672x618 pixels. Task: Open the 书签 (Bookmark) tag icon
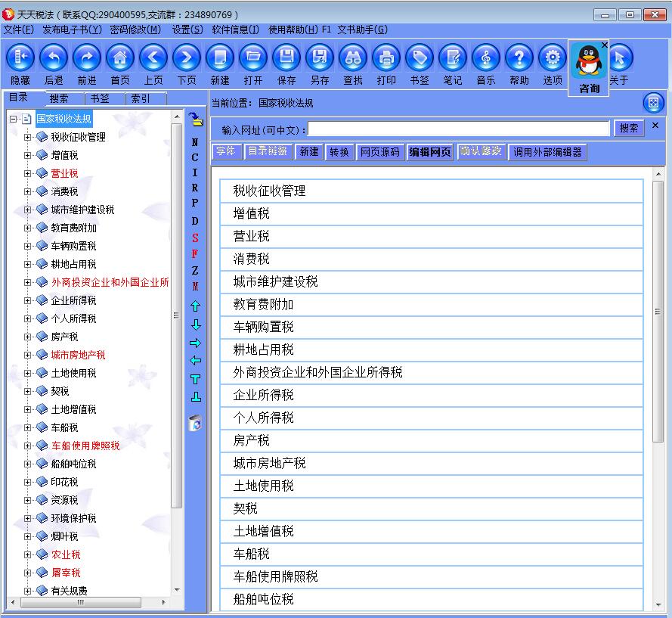[x=420, y=58]
